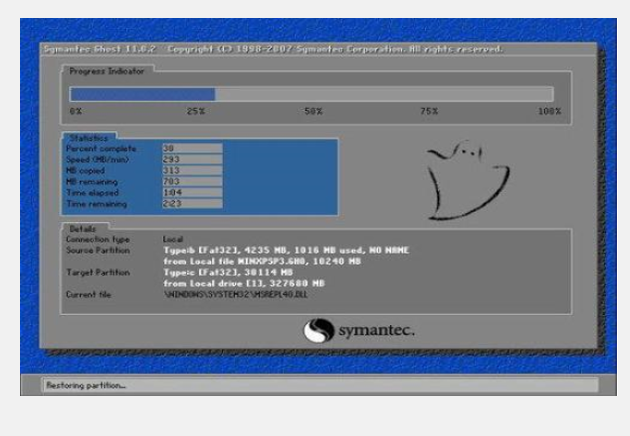Click the "symantec." wordmark text

pyautogui.click(x=376, y=331)
